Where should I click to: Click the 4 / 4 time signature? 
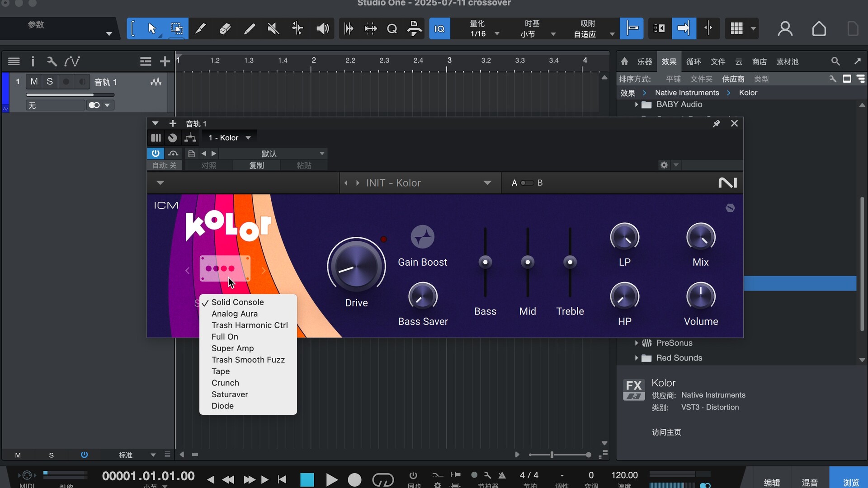click(529, 475)
